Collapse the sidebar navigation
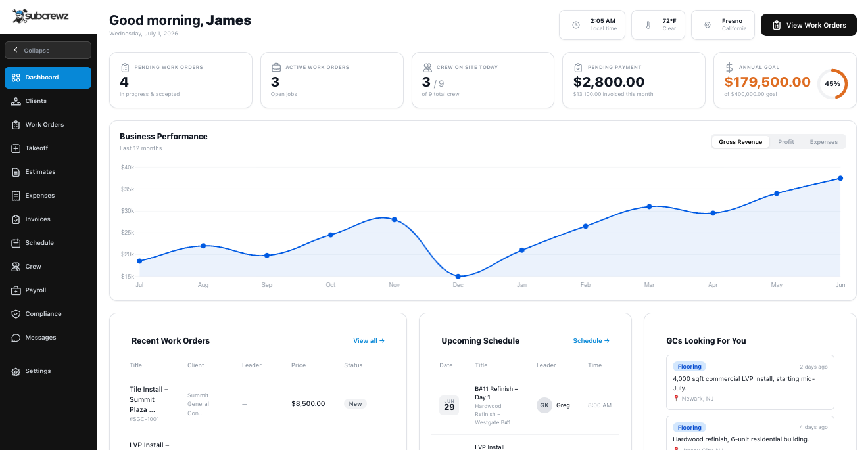 coord(48,51)
